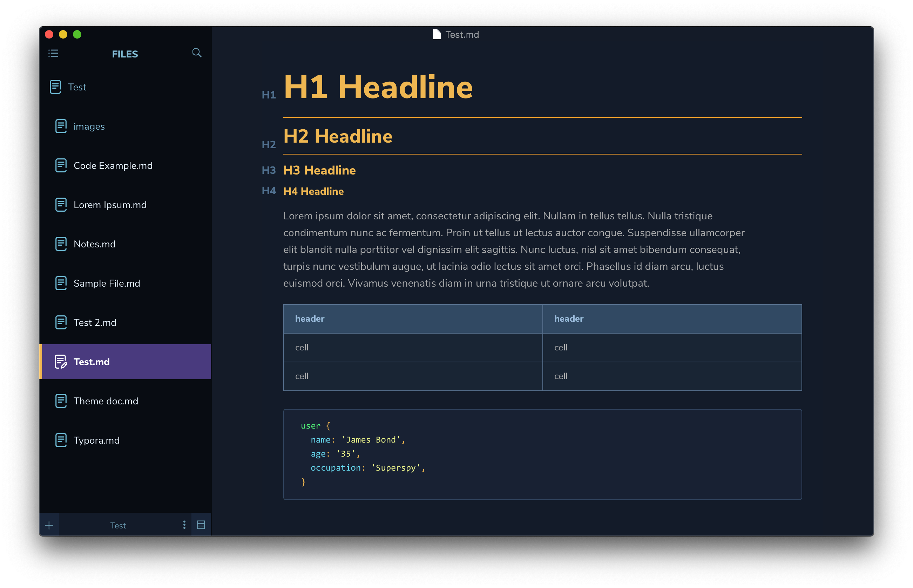913x588 pixels.
Task: Add a new file with plus icon
Action: (49, 525)
